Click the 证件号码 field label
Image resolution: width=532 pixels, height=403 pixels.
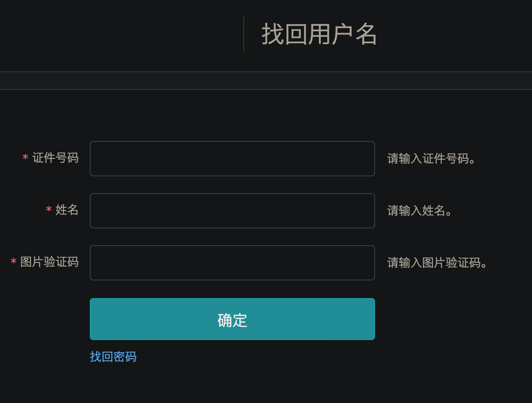55,158
